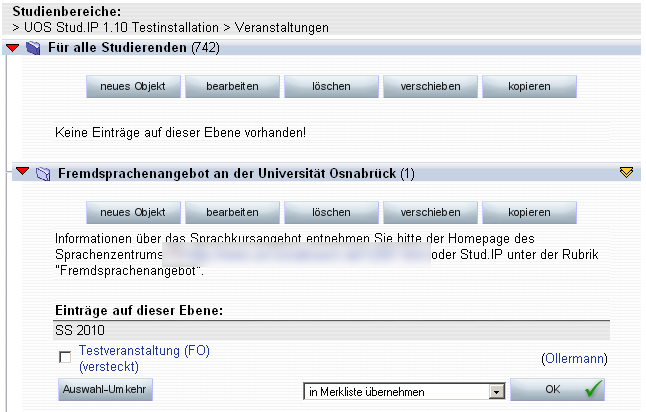The height and width of the screenshot is (412, 646).
Task: Open the Testveranstaltung (FO) link
Action: (x=144, y=358)
